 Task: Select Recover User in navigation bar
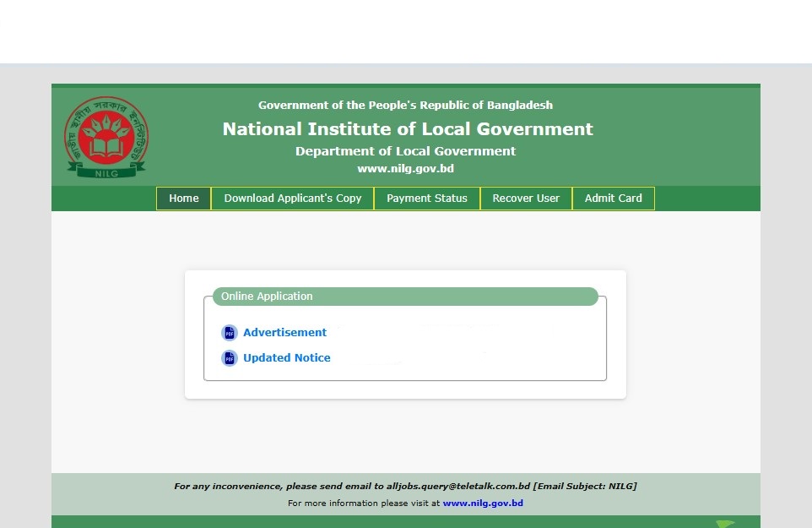point(526,199)
